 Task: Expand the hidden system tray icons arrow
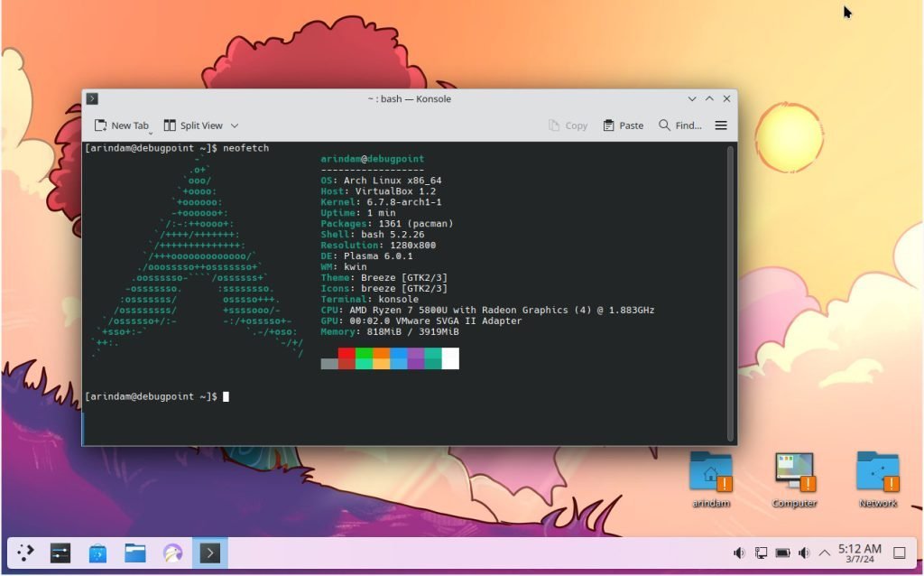coord(825,553)
